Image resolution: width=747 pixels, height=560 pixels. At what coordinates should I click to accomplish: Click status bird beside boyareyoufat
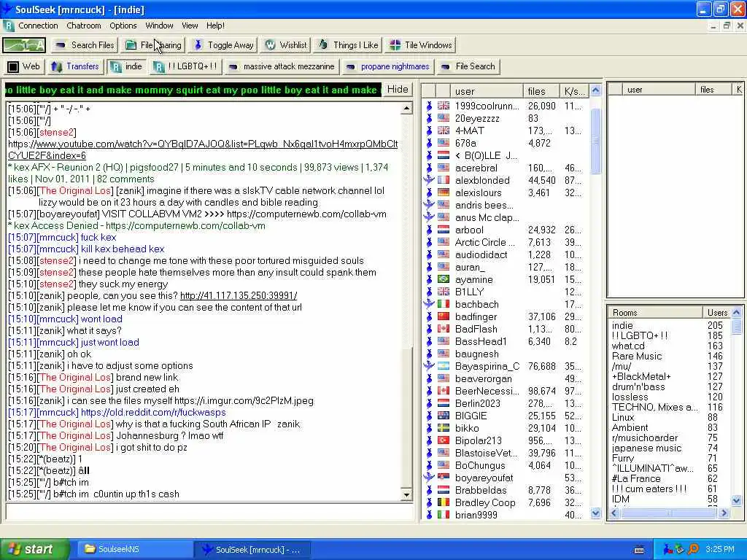click(429, 477)
